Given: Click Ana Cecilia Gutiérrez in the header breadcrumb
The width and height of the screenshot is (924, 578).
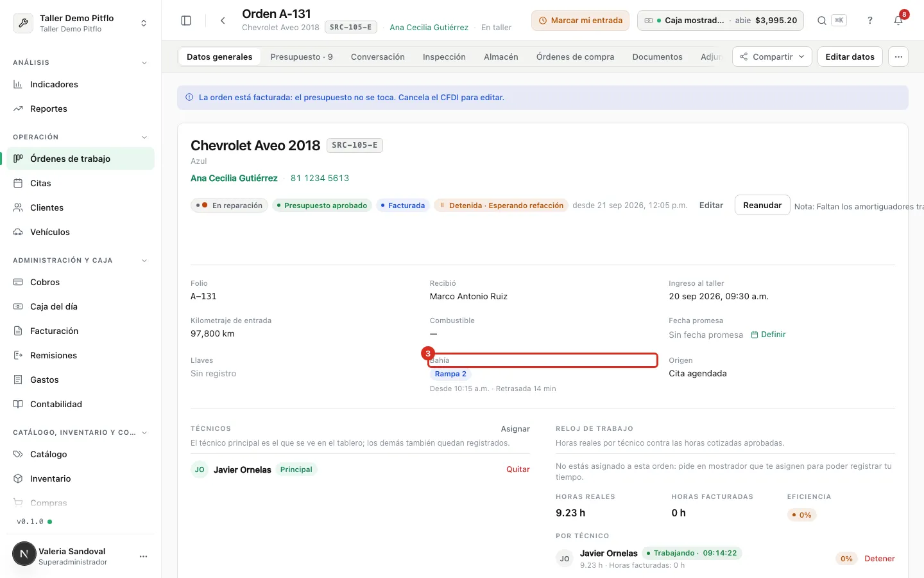Looking at the screenshot, I should coord(429,28).
